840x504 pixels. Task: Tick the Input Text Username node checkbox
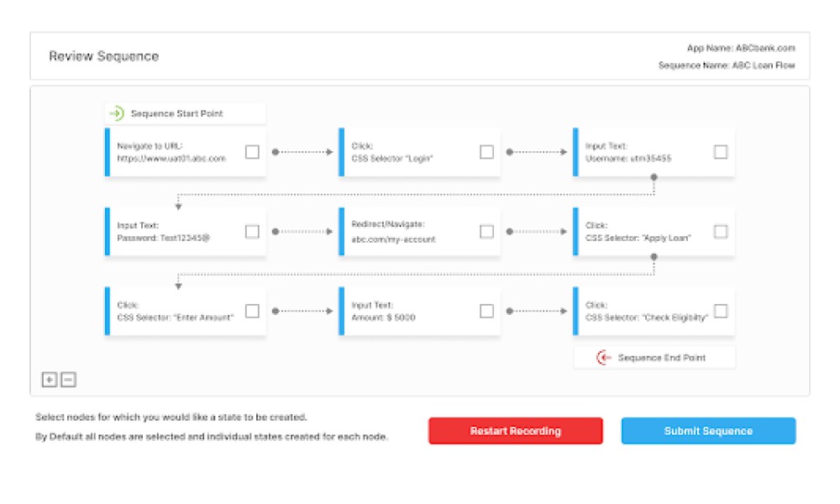tap(721, 152)
